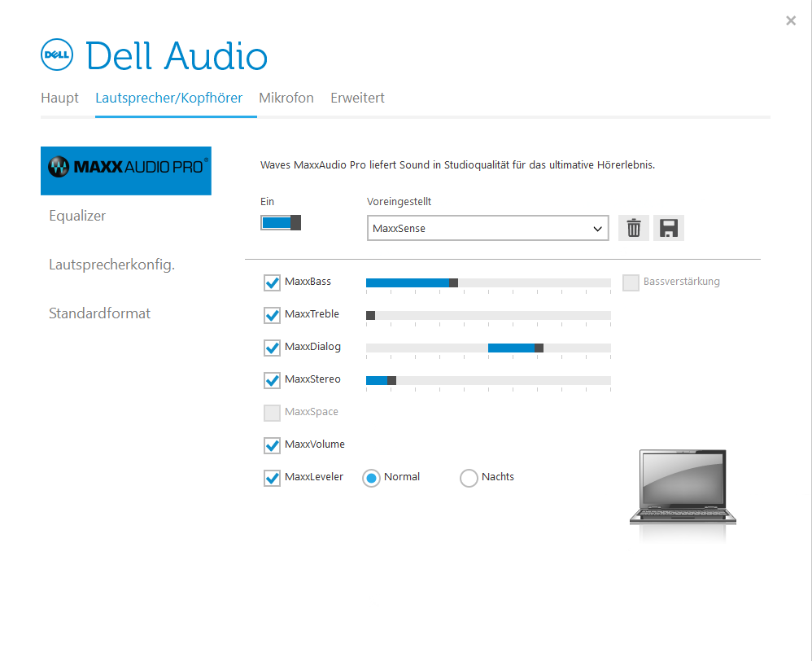Image resolution: width=812 pixels, height=661 pixels.
Task: Open the Standardformat section
Action: [x=99, y=313]
